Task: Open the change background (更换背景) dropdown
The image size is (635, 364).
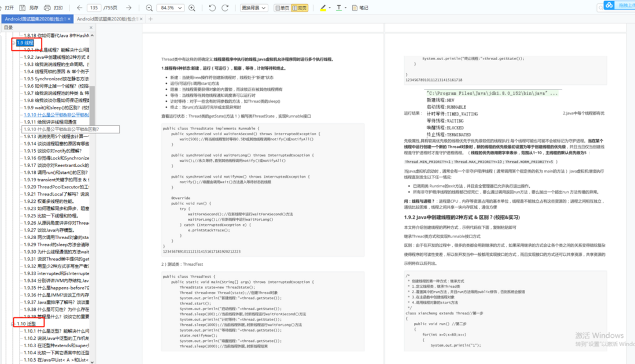Action: click(253, 8)
